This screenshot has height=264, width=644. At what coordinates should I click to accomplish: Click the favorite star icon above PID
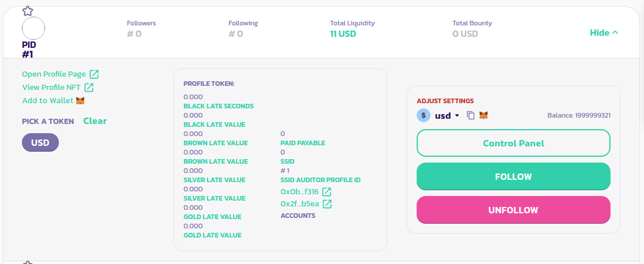click(x=27, y=10)
